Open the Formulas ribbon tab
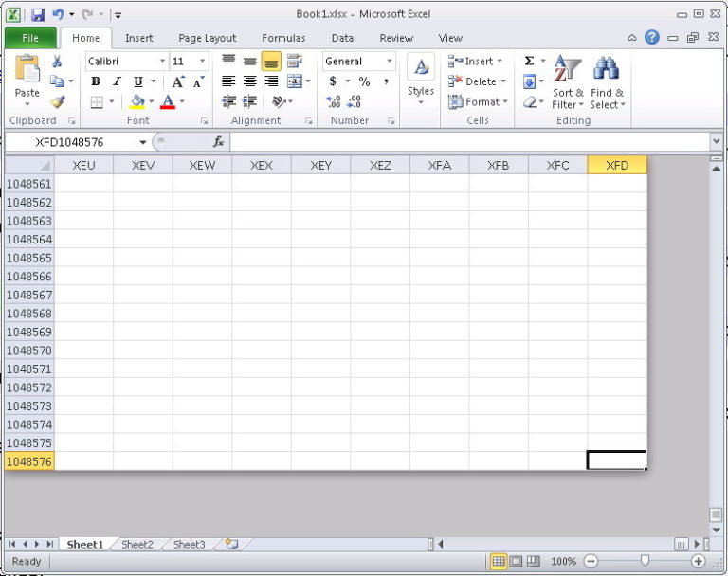The width and height of the screenshot is (728, 576). point(283,38)
